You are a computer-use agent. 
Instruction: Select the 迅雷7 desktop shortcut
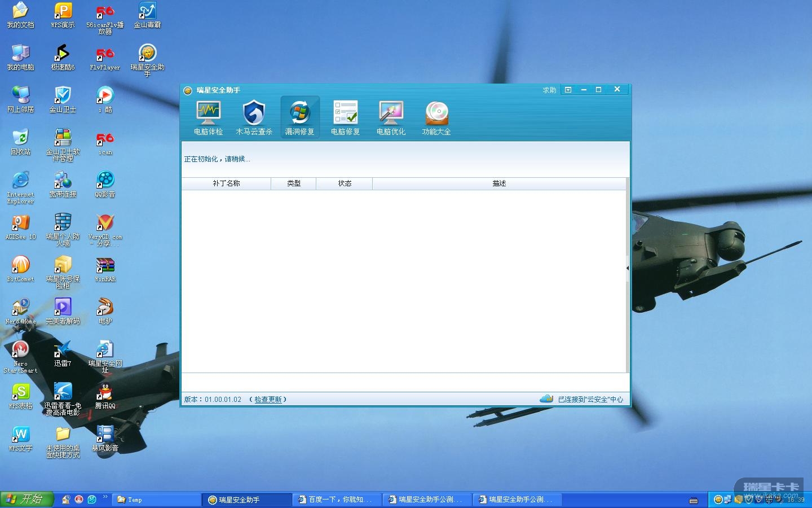pyautogui.click(x=63, y=354)
